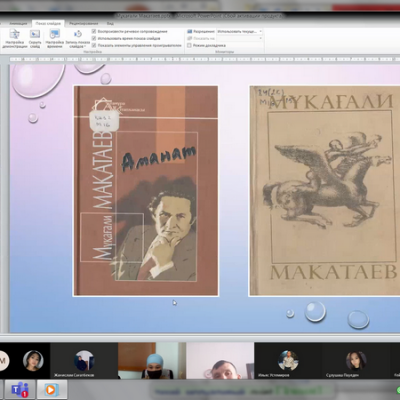Select the Аманат book cover image
The width and height of the screenshot is (400, 400).
pos(146,191)
